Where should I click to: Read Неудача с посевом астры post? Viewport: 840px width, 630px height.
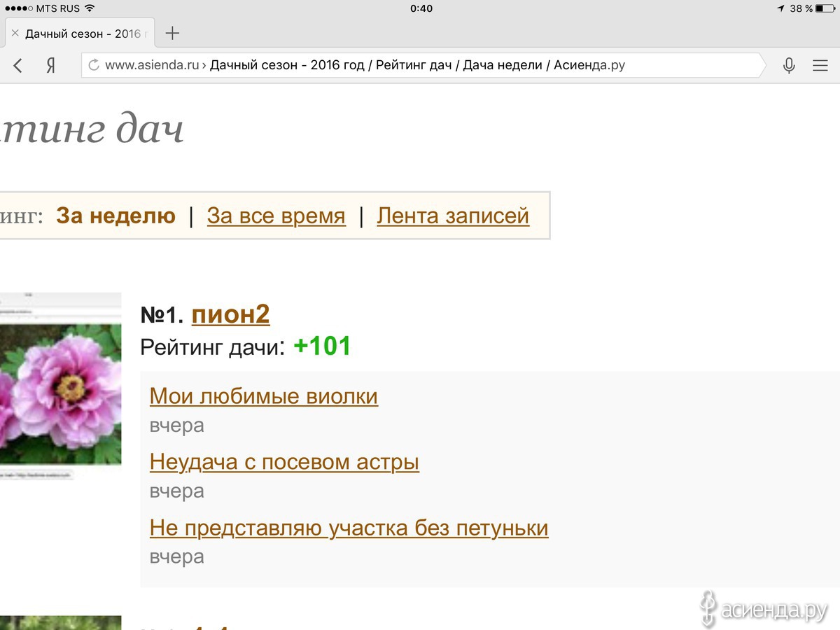(x=284, y=462)
